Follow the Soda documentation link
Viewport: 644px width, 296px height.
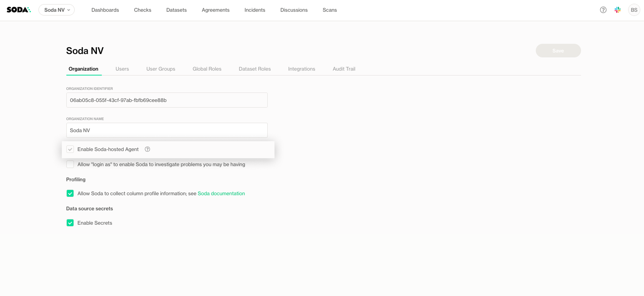221,193
